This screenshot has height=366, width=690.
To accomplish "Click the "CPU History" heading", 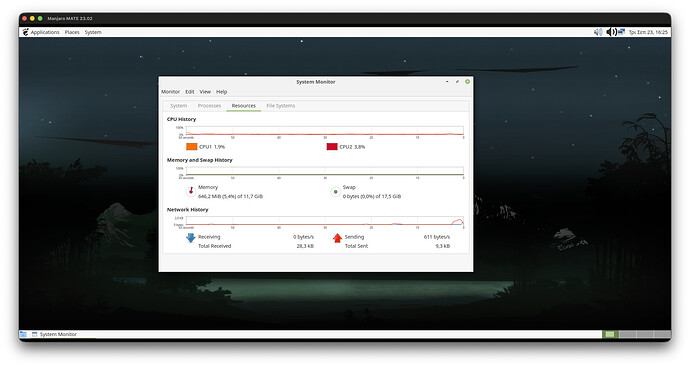I will coord(181,119).
